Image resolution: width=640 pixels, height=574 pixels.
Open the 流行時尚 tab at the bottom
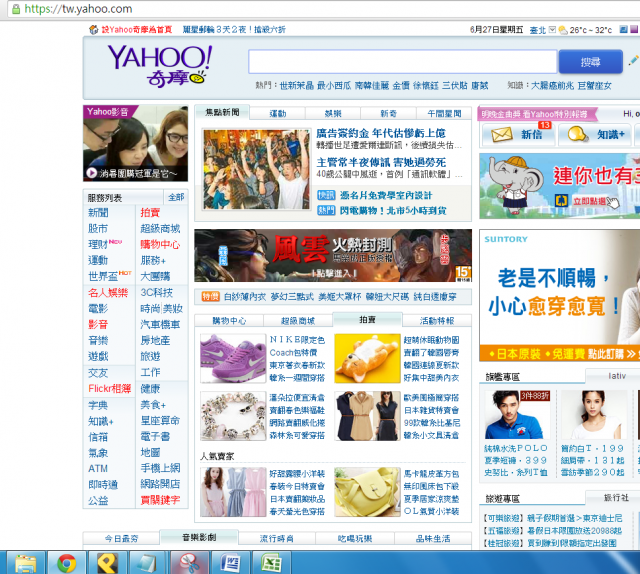tap(277, 538)
